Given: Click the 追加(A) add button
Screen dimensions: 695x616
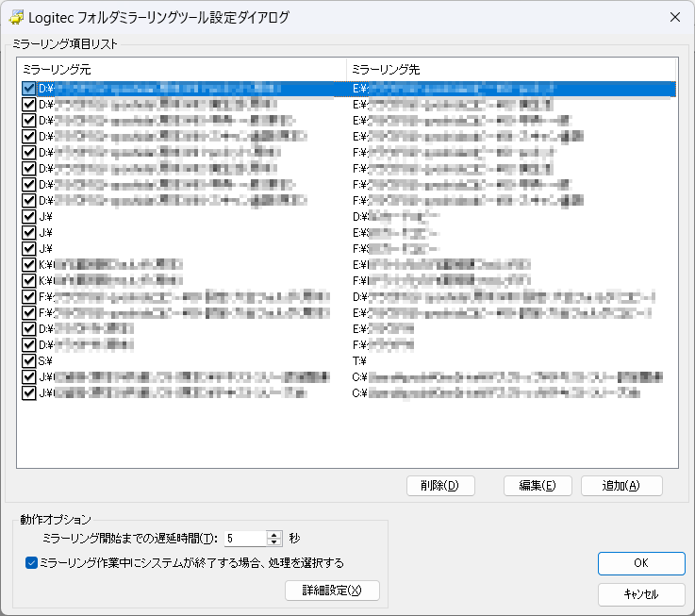Looking at the screenshot, I should coord(621,486).
